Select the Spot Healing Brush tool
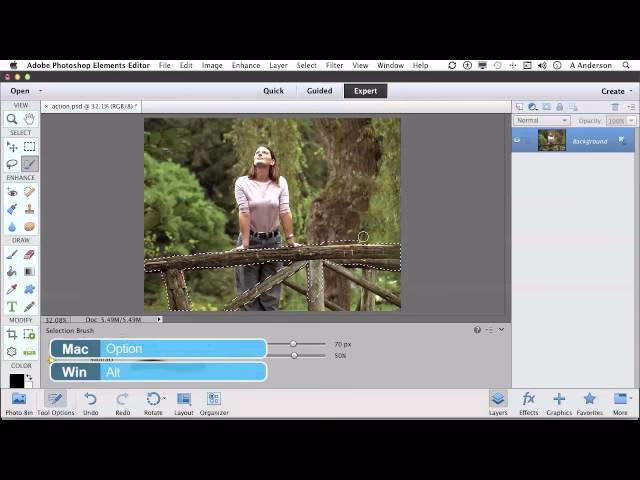The image size is (640, 480). 29,192
